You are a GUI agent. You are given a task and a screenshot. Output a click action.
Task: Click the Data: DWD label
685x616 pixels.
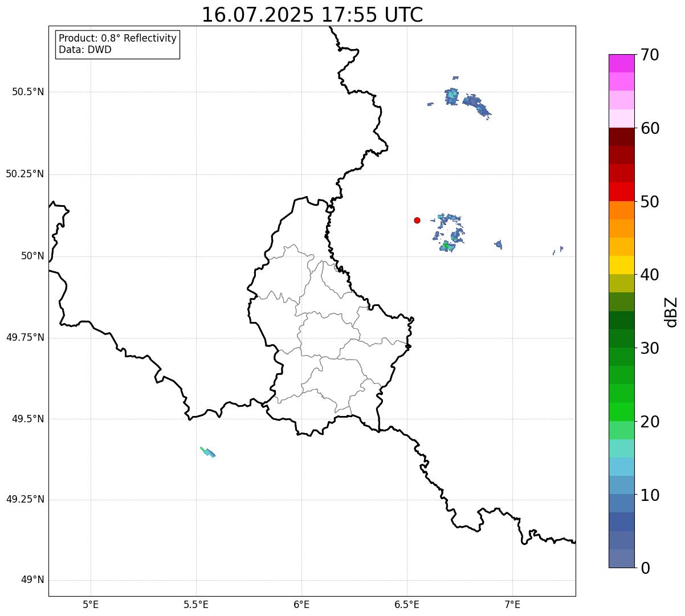point(85,50)
